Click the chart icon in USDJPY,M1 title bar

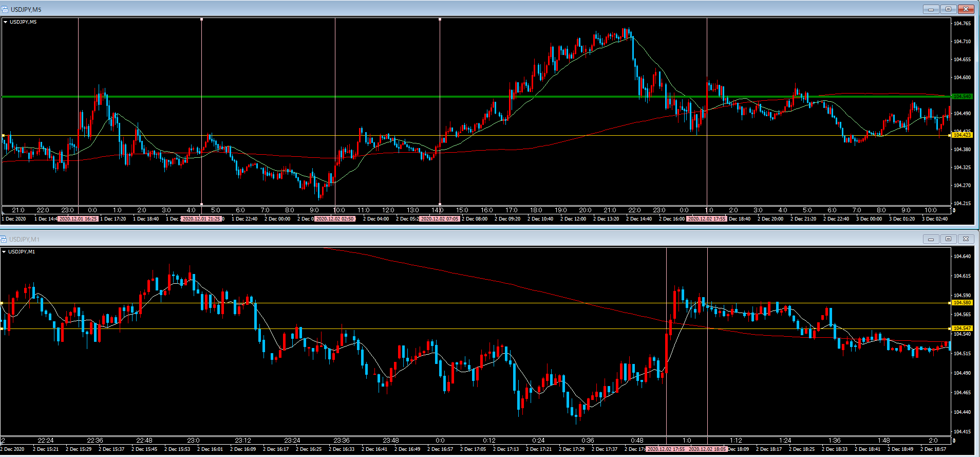coord(4,239)
